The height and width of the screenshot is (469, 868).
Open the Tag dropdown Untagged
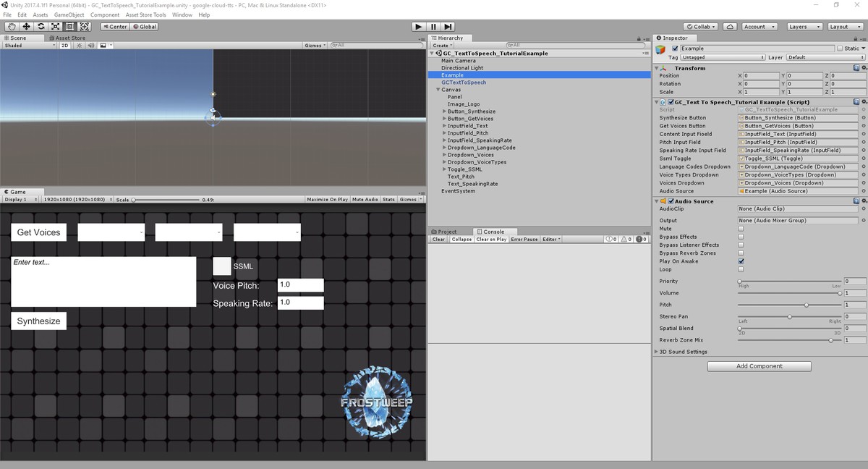click(x=723, y=57)
